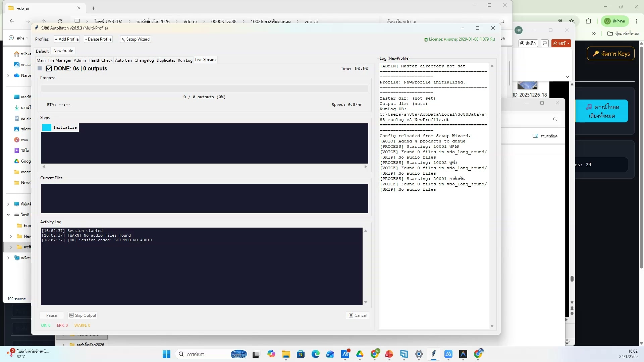The width and height of the screenshot is (644, 362).
Task: Click the Add Profile button
Action: 66,39
